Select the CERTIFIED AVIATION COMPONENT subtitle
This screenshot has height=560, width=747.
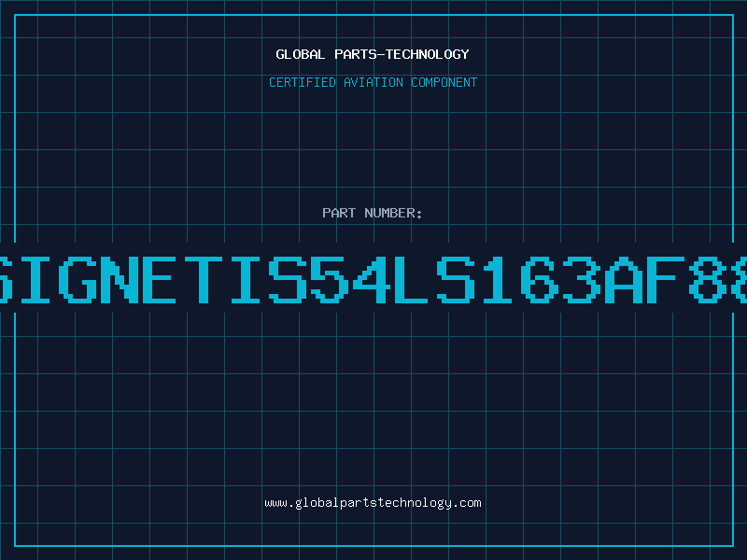[x=373, y=82]
